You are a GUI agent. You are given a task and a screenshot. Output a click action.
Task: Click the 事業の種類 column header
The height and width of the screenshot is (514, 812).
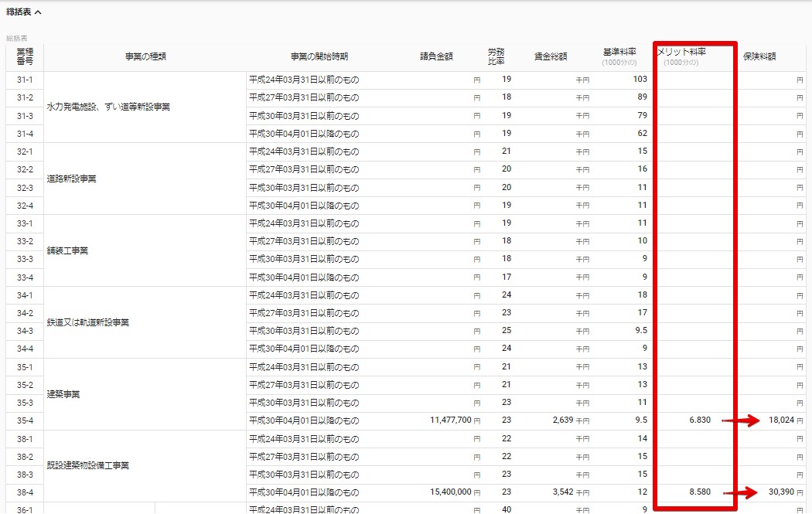click(x=145, y=56)
